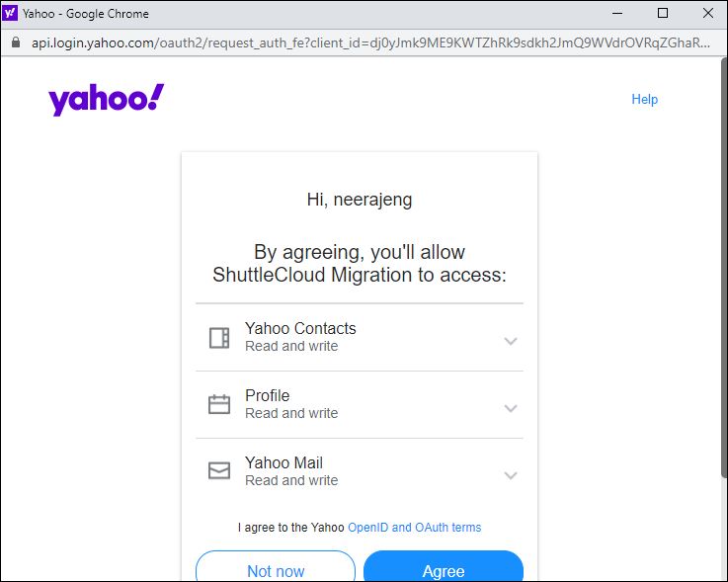
Task: Click the Yahoo Mail envelope icon
Action: click(x=219, y=470)
